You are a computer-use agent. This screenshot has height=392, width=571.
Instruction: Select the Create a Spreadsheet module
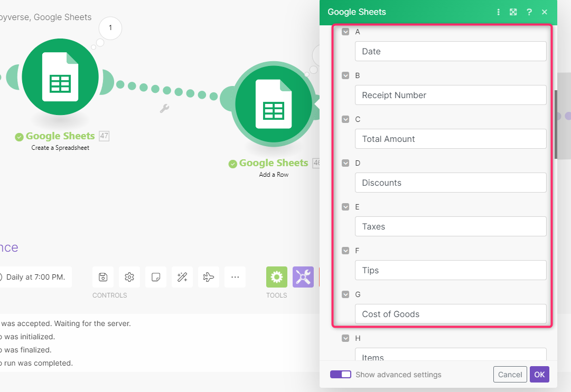(x=60, y=77)
